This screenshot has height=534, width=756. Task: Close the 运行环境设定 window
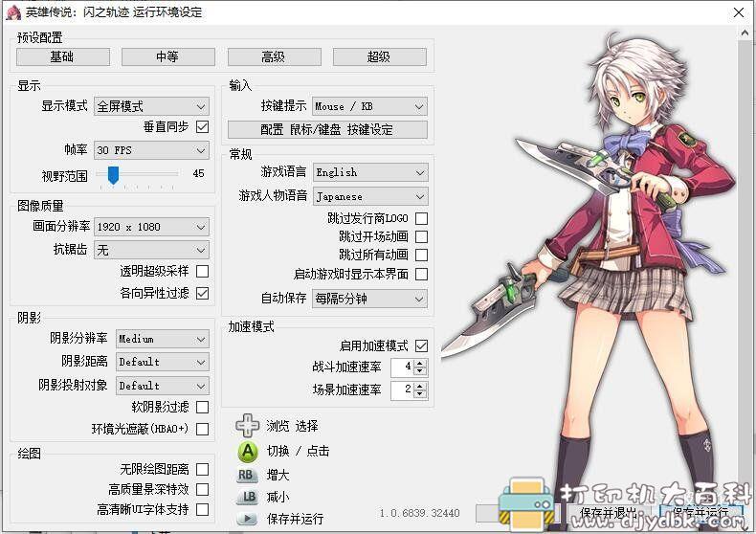[x=739, y=12]
